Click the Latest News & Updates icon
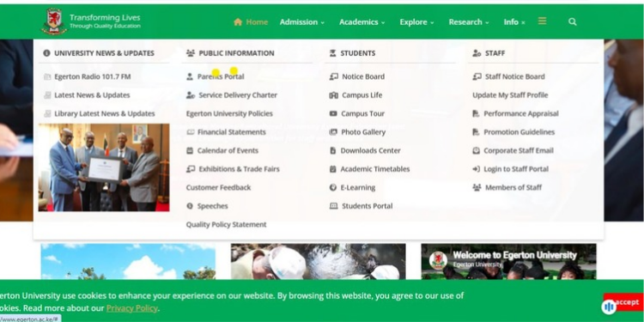 coord(47,95)
